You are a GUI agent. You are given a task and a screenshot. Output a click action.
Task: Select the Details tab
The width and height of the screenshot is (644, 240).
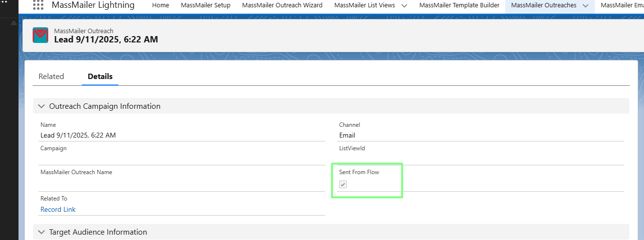coord(100,77)
